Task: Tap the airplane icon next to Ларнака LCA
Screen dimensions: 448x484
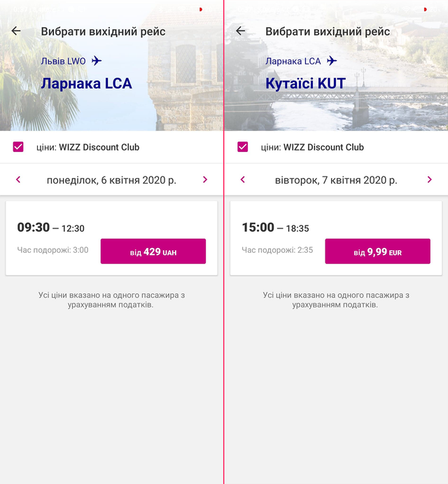Action: coord(332,61)
